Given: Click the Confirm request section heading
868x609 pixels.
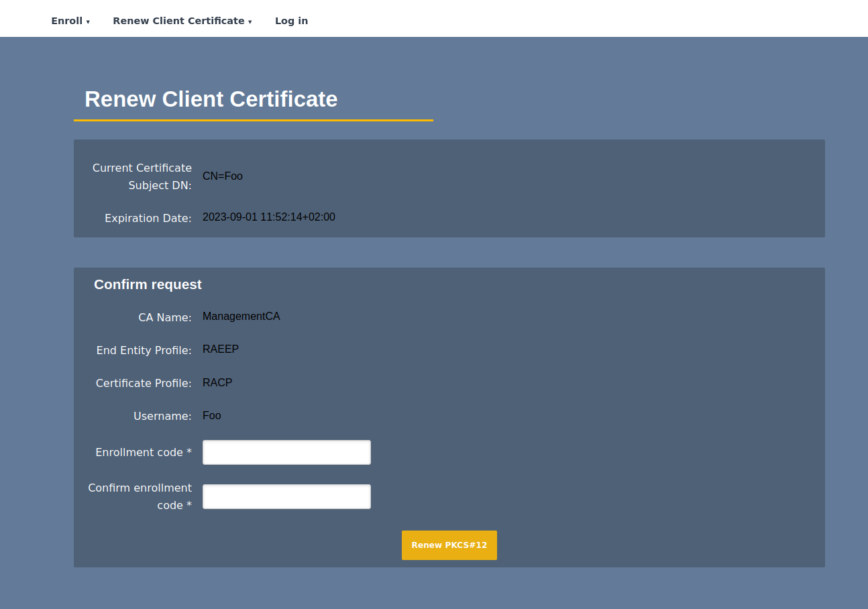Looking at the screenshot, I should pos(148,284).
